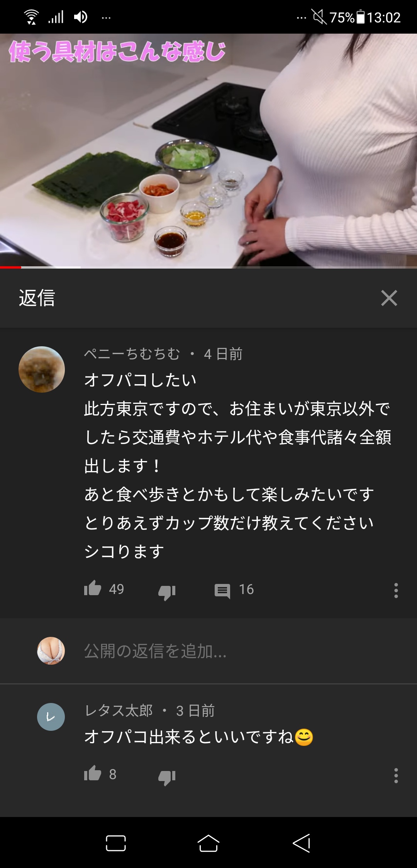The image size is (417, 868).
Task: Close the 返信 replies panel
Action: 389,298
